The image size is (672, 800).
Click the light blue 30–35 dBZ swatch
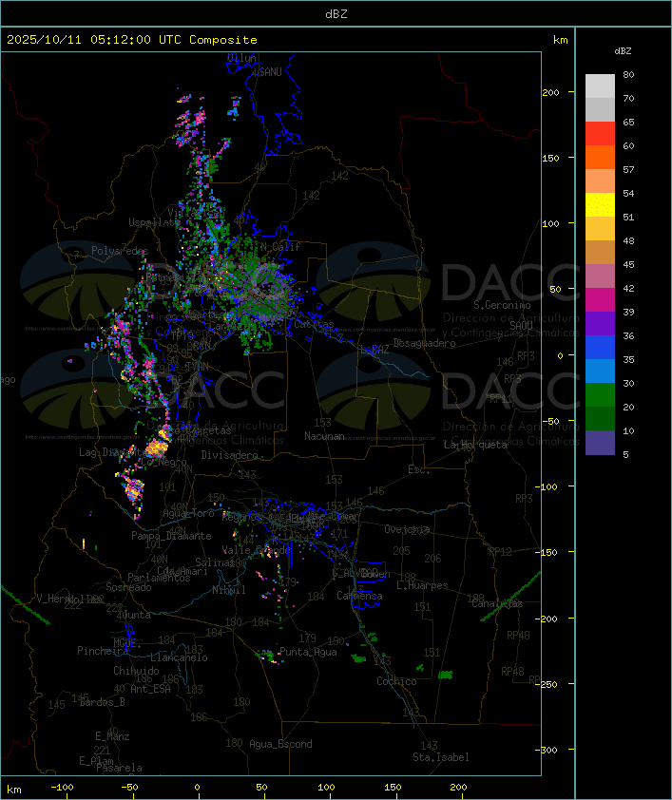tap(600, 371)
